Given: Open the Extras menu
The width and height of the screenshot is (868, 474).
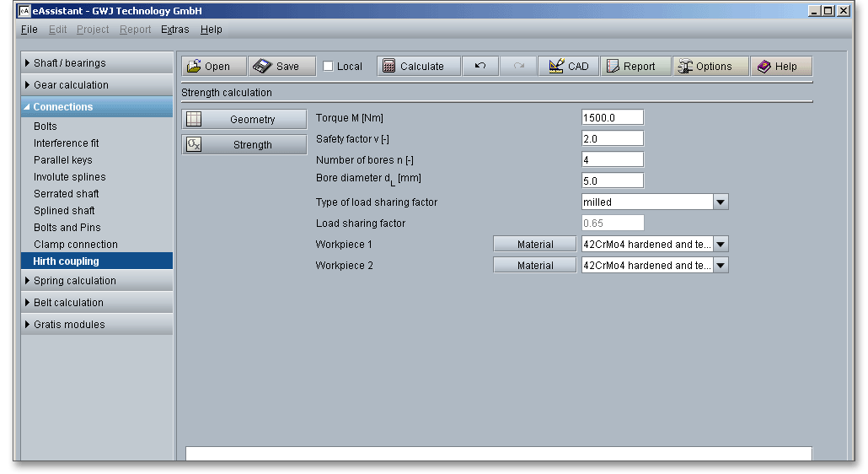Looking at the screenshot, I should 174,30.
